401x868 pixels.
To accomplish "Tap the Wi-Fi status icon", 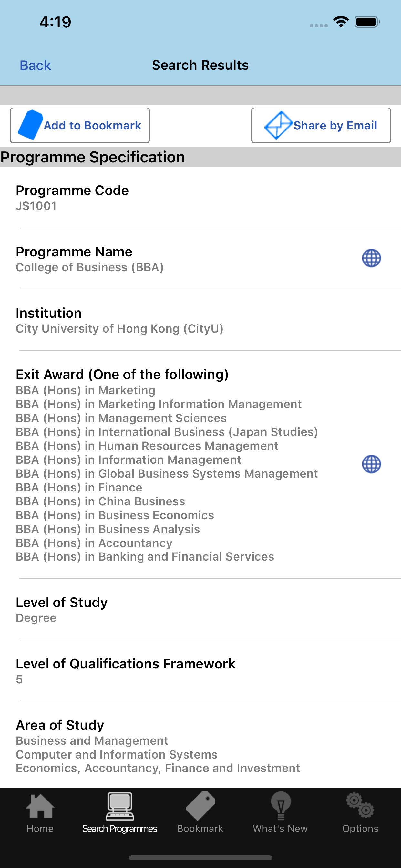I will pos(341,22).
